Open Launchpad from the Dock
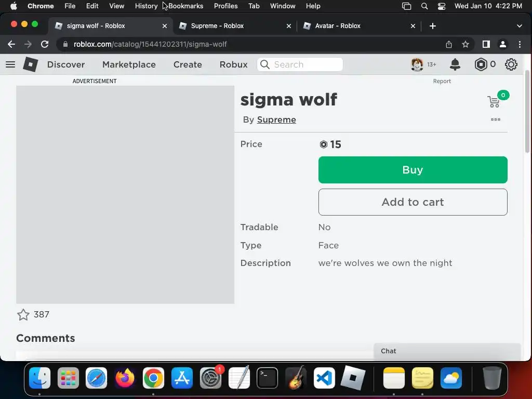 (68, 378)
